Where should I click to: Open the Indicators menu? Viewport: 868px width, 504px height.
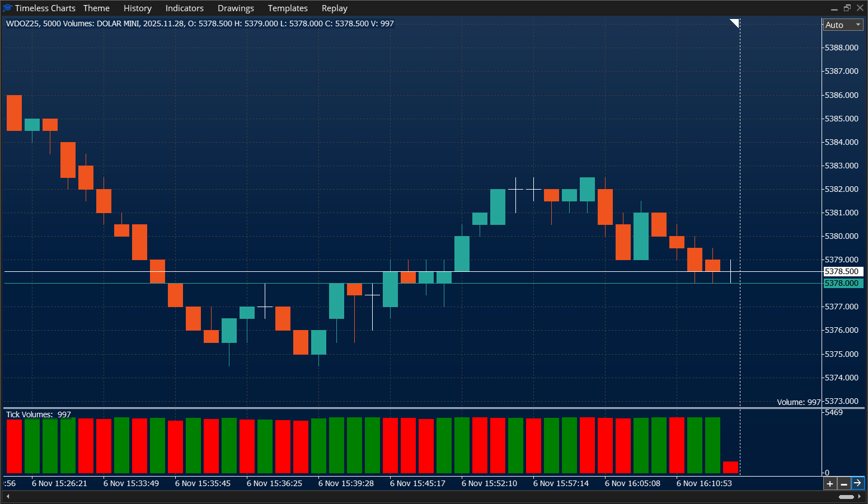(x=184, y=8)
